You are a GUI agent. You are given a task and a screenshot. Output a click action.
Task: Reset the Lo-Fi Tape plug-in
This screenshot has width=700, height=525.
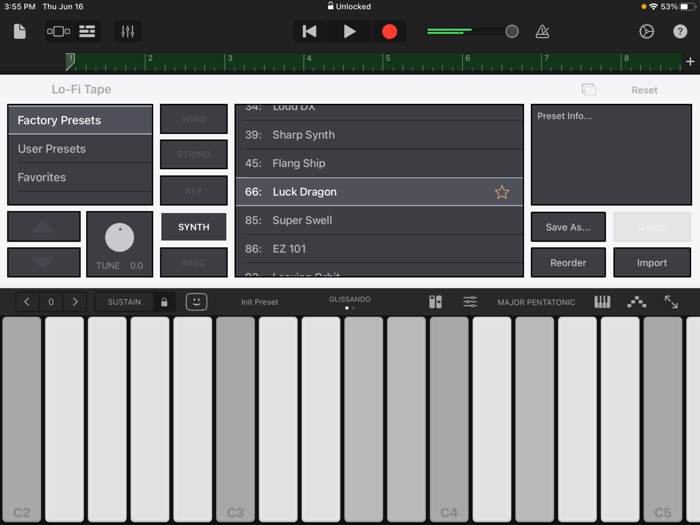pyautogui.click(x=644, y=90)
